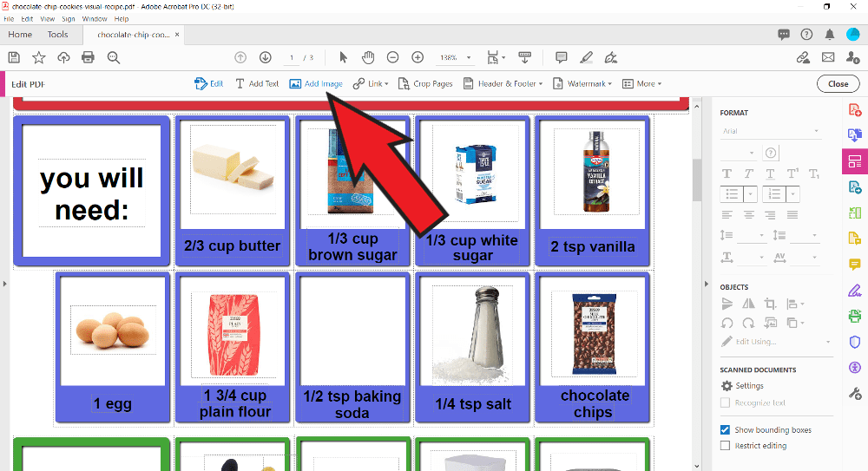The height and width of the screenshot is (471, 868).
Task: Switch to the Tools tab
Action: pyautogui.click(x=57, y=35)
